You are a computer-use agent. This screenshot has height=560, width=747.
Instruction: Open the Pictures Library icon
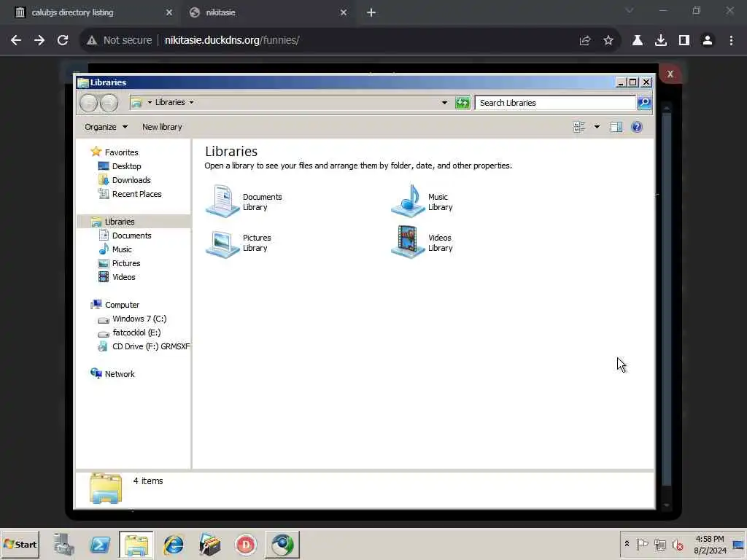pos(222,243)
